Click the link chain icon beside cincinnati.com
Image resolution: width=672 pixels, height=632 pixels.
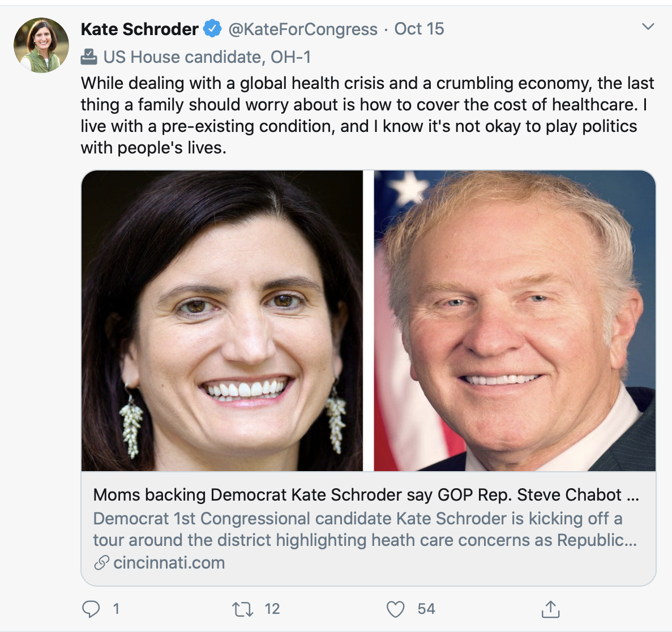[101, 563]
